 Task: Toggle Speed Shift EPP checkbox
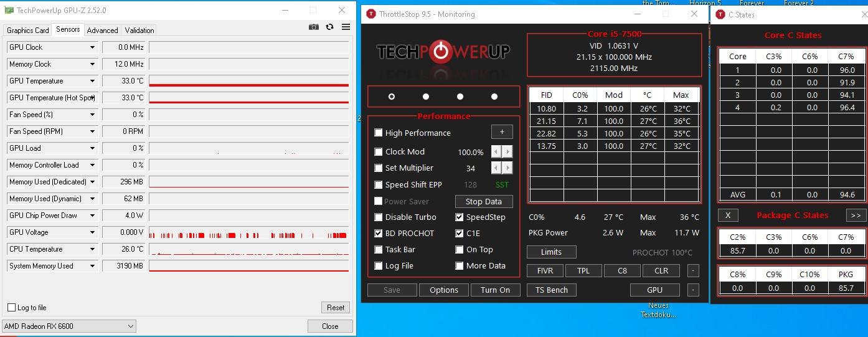coord(379,185)
